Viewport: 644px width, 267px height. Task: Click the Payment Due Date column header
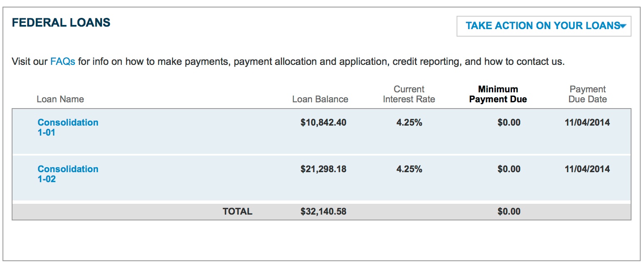pos(587,94)
